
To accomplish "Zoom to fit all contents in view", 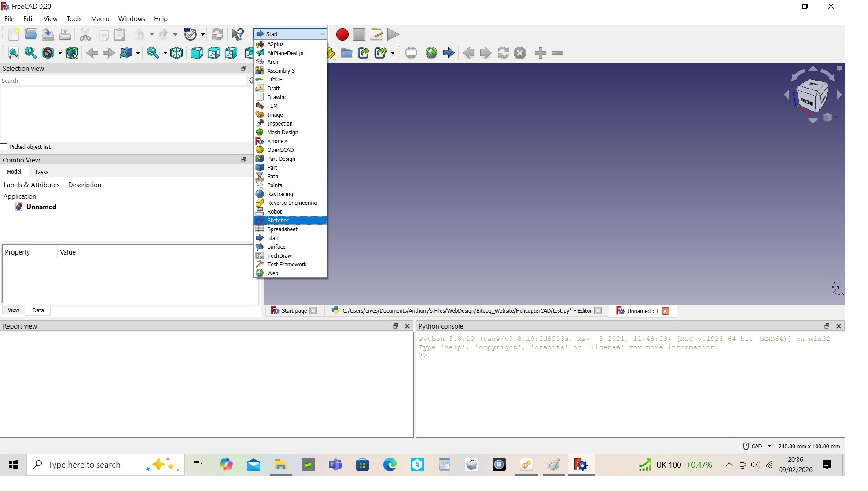I will coord(13,53).
